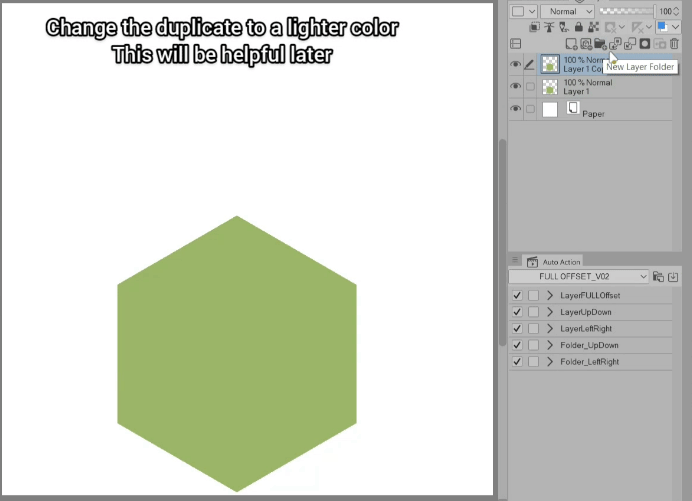Open the FULL OFFSET_V02 action set dropdown
The width and height of the screenshot is (692, 501).
(579, 277)
